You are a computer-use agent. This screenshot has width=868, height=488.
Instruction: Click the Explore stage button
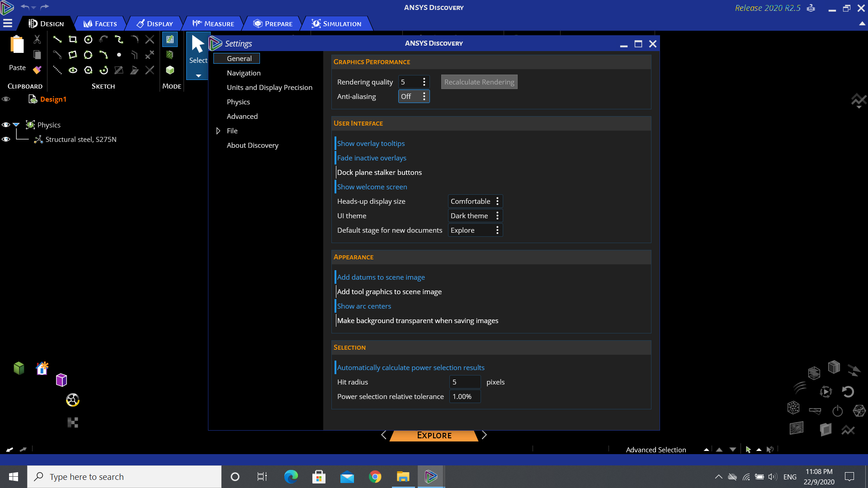434,435
